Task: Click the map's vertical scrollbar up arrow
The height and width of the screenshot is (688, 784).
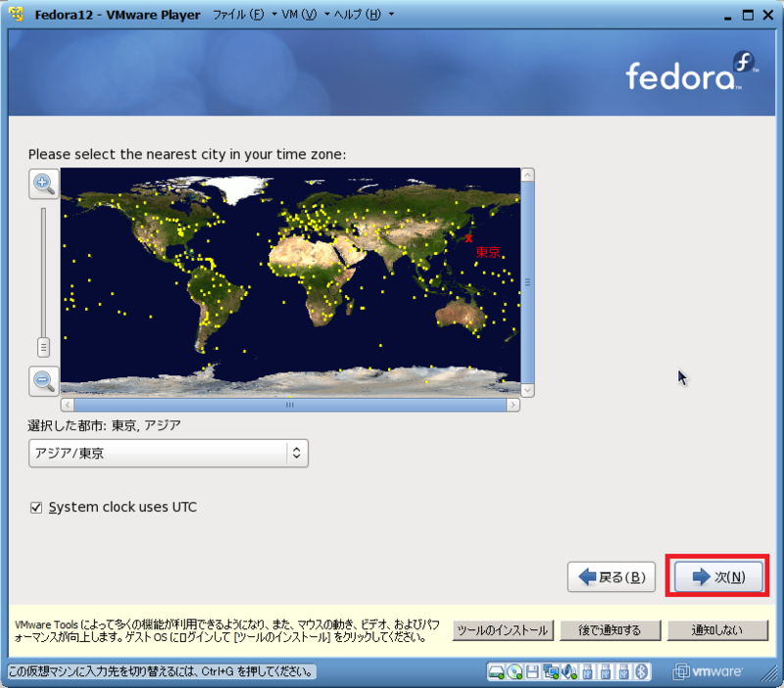Action: click(527, 175)
